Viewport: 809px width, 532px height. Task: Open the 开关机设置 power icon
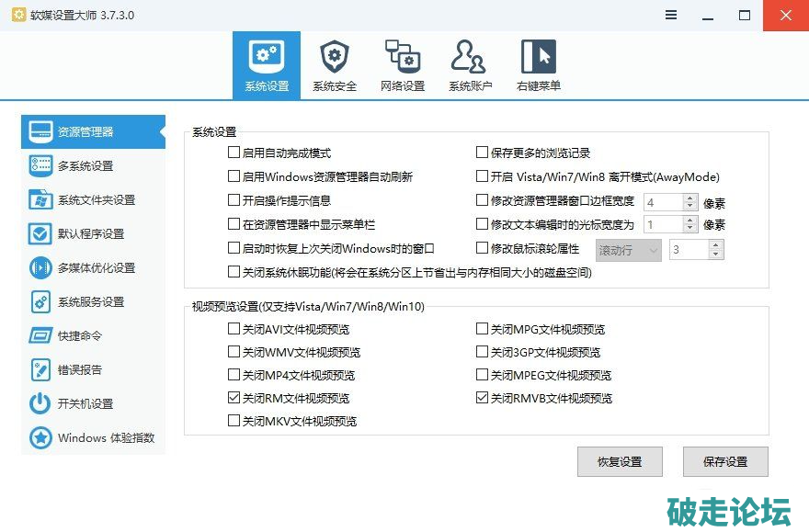tap(40, 403)
